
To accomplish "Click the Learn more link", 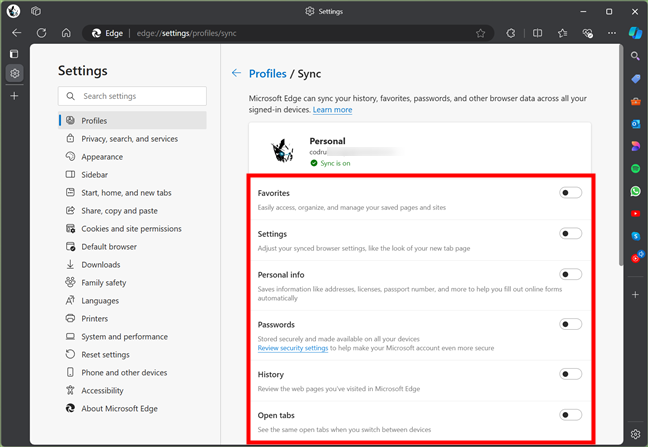I will coord(332,109).
